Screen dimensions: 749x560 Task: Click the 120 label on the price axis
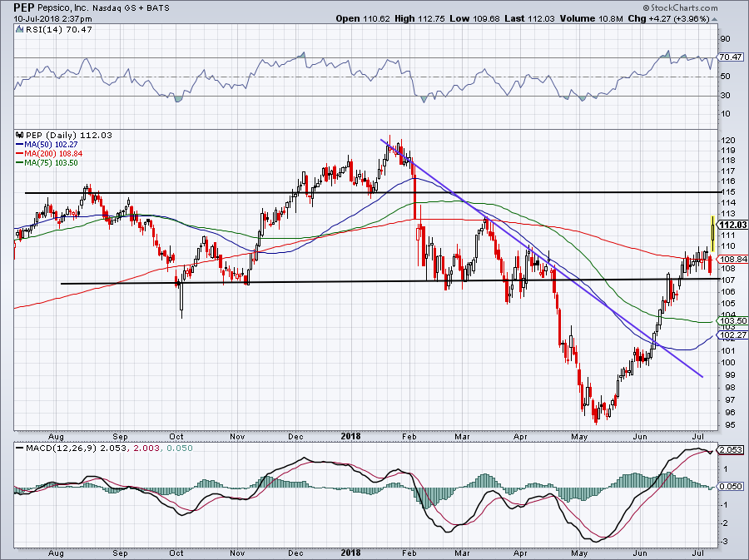tap(728, 141)
